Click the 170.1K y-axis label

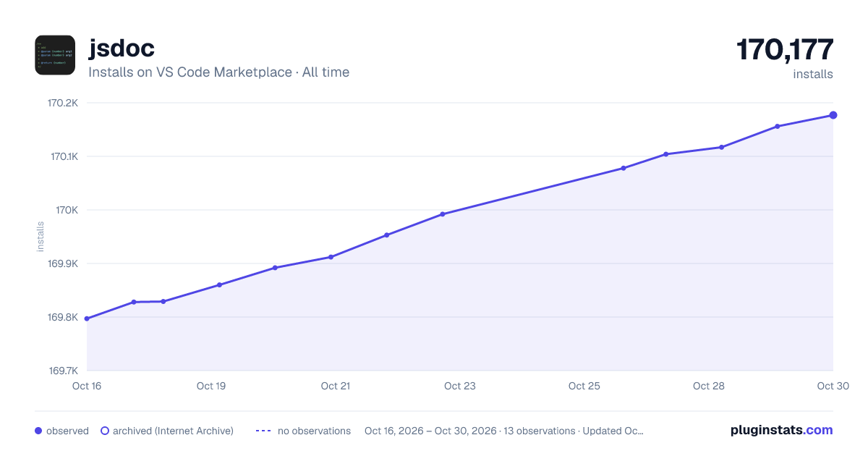[x=64, y=156]
